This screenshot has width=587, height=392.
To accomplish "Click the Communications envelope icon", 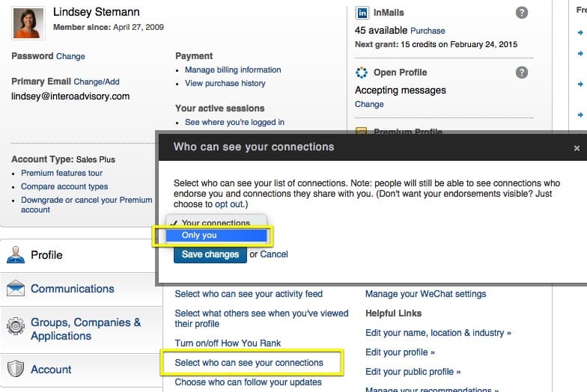I will [x=16, y=288].
